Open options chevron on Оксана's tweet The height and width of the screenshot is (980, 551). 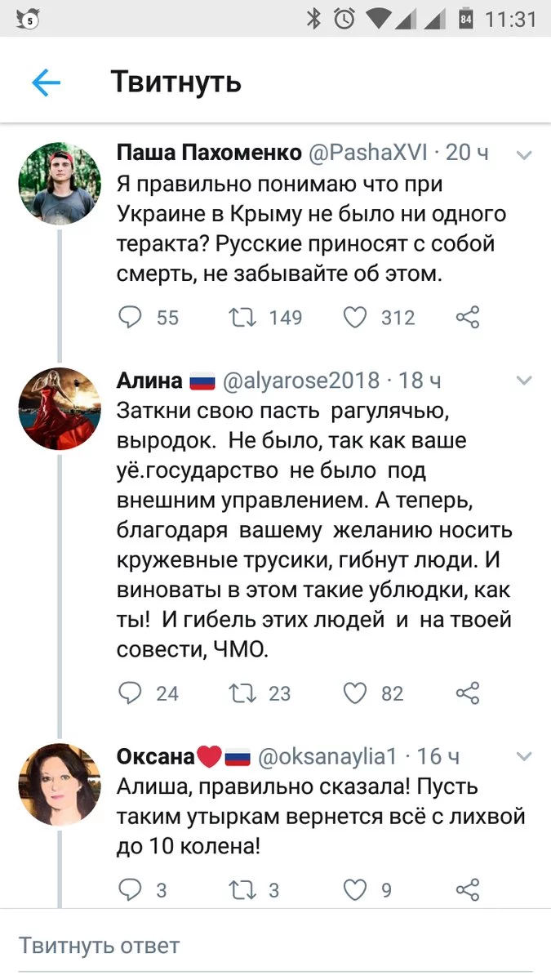pos(525,758)
